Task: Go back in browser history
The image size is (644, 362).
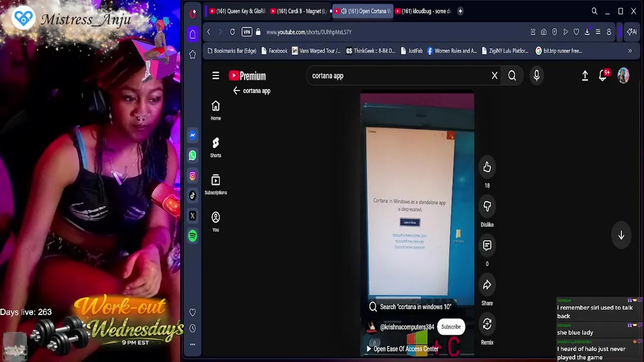Action: tap(209, 32)
